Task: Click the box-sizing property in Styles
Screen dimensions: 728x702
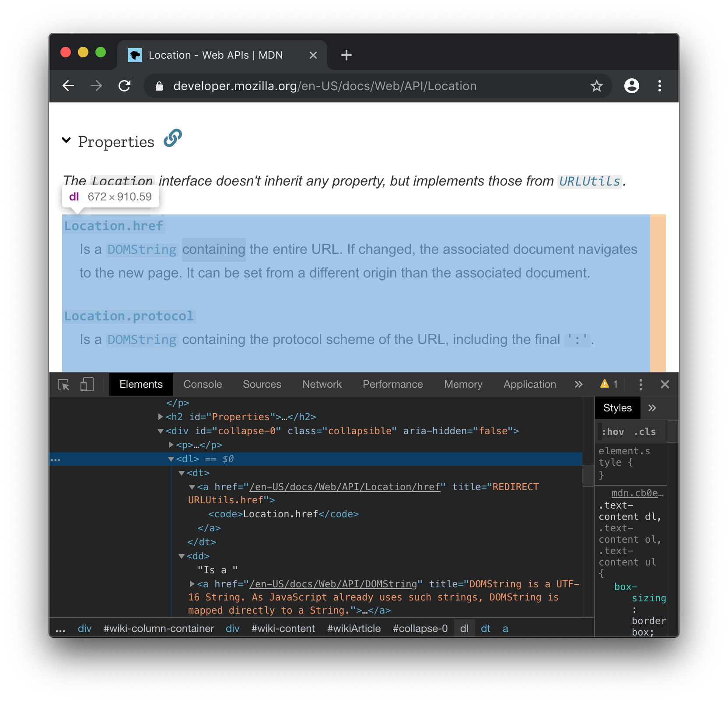Action: tap(640, 592)
